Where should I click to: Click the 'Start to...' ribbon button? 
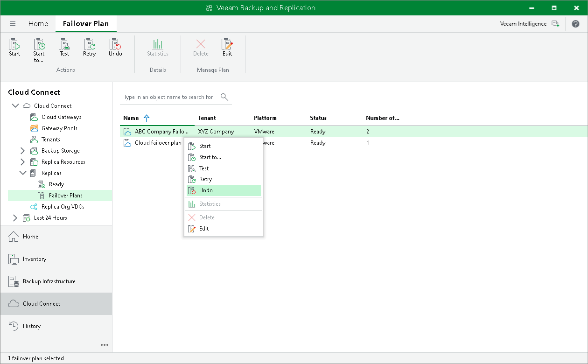pos(39,50)
